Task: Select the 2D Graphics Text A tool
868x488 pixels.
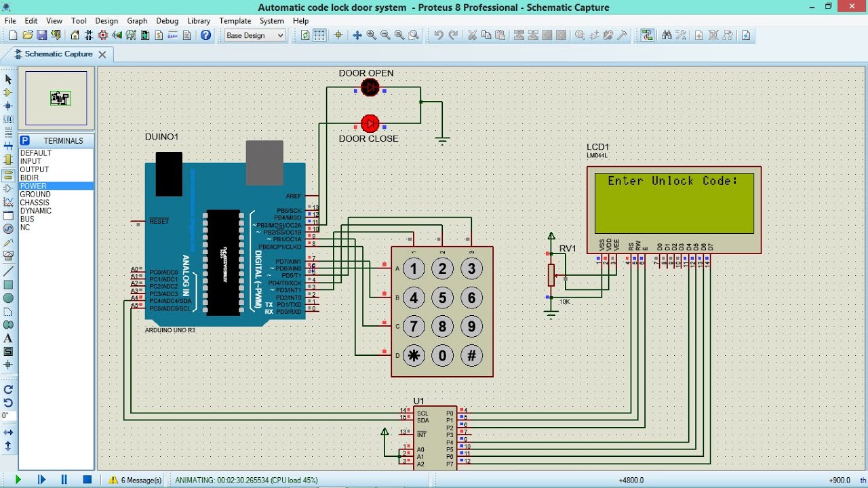Action: (8, 338)
